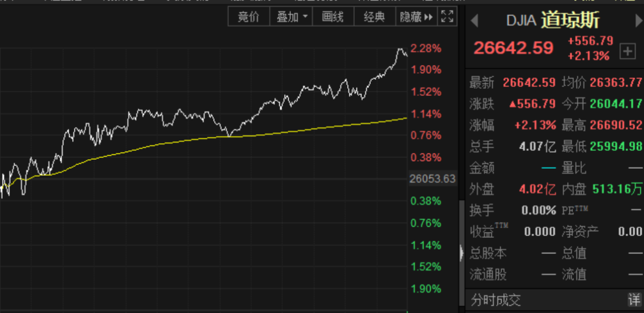
Task: Click the 2.28% top axis label
Action: [x=426, y=48]
